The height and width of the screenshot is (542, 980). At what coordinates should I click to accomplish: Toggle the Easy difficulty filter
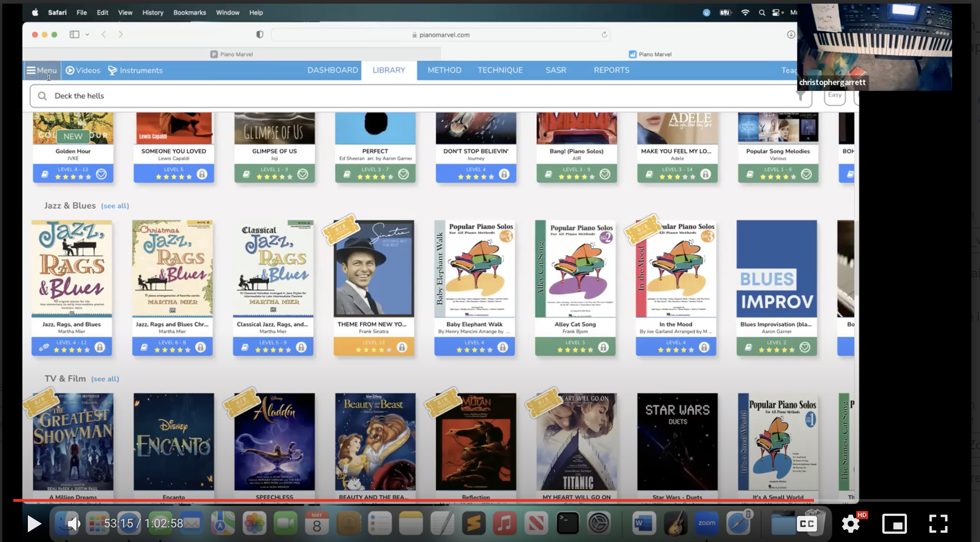835,96
